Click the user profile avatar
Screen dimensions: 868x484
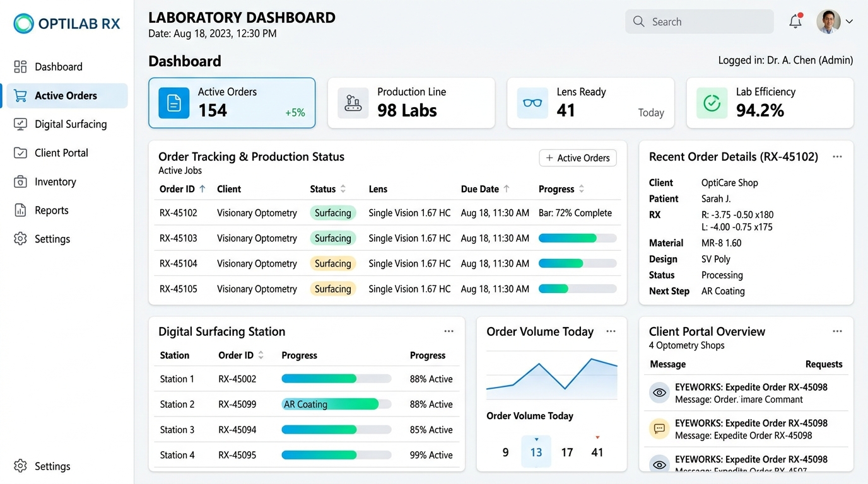click(x=828, y=21)
